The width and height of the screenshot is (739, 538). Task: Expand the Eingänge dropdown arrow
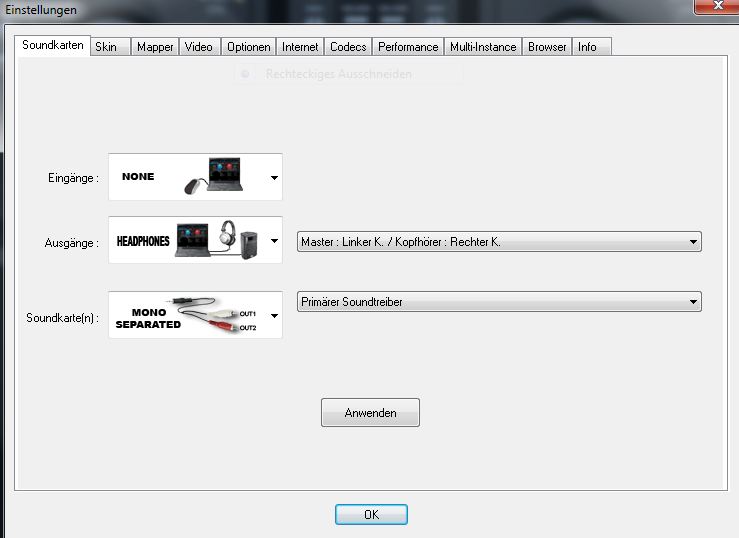pos(274,178)
